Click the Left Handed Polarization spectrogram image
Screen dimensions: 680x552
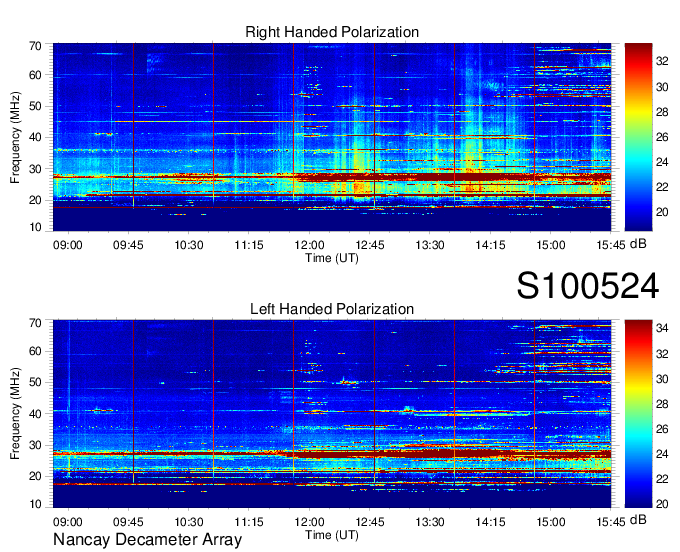(332, 414)
